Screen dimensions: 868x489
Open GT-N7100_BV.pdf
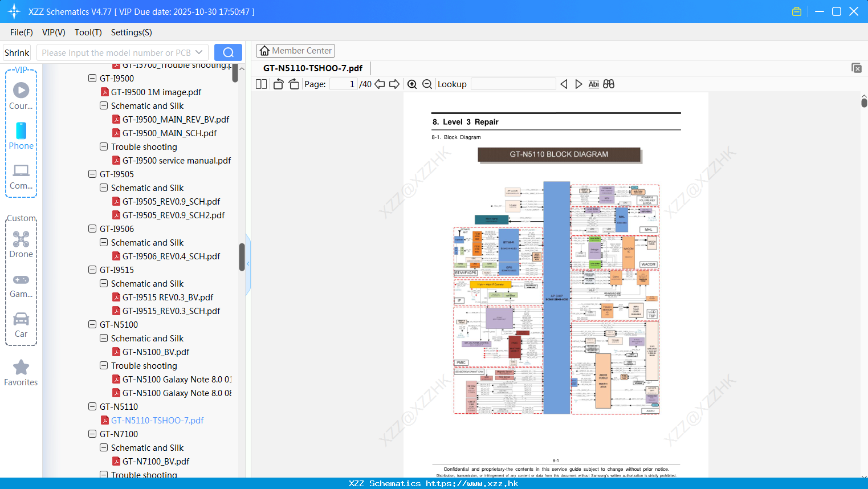pyautogui.click(x=156, y=461)
